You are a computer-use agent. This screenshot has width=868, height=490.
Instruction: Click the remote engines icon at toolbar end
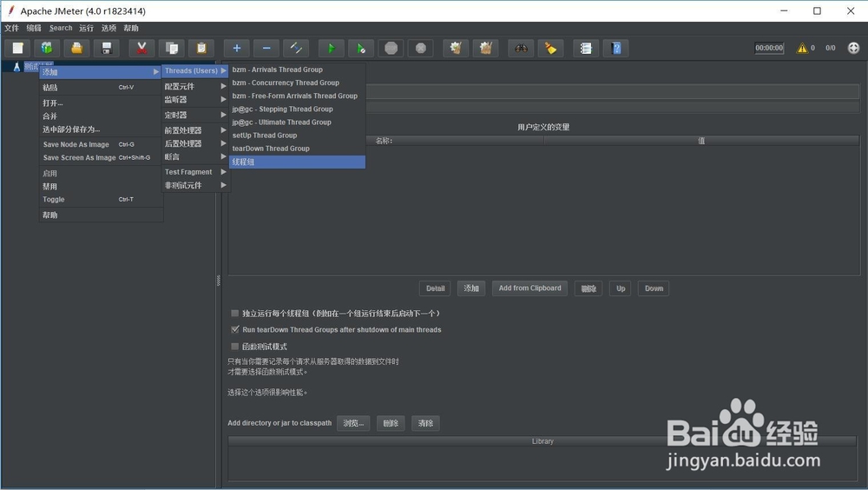(853, 49)
